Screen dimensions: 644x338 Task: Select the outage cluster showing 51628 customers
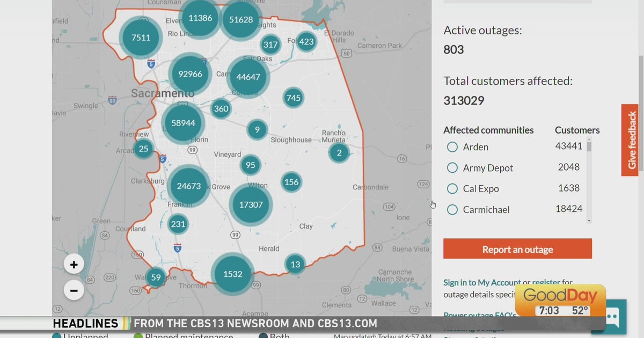tap(240, 20)
